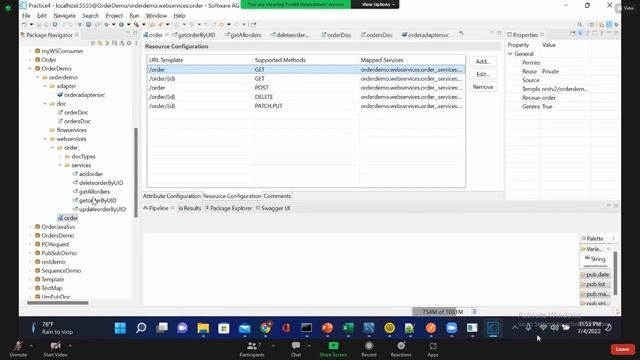Open the View Options dropdown

378,4
